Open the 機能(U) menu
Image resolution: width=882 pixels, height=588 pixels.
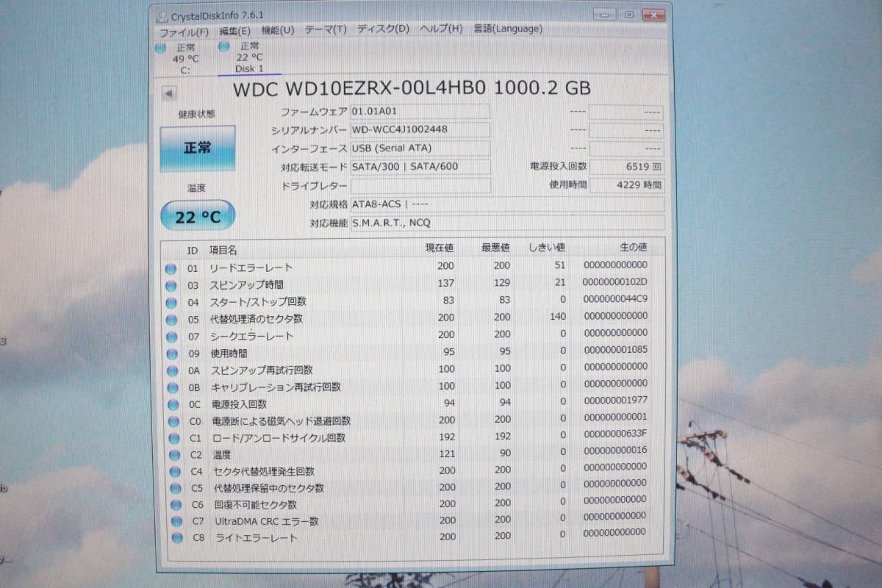click(x=277, y=30)
